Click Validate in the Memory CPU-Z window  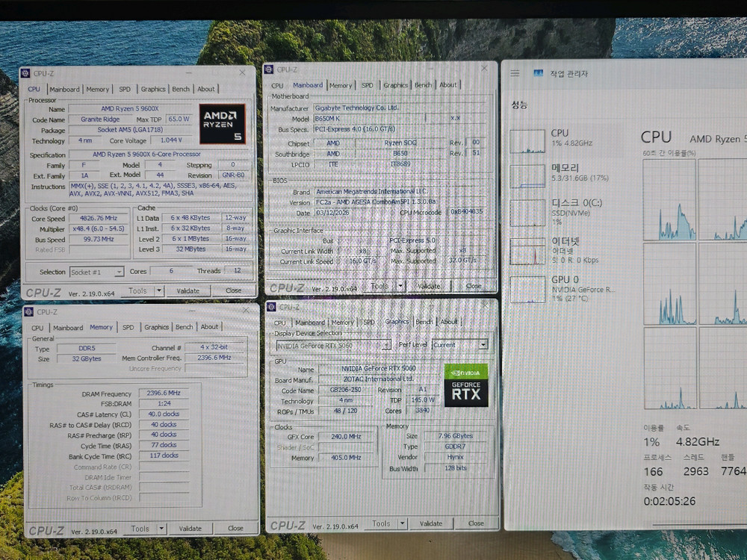click(x=190, y=529)
